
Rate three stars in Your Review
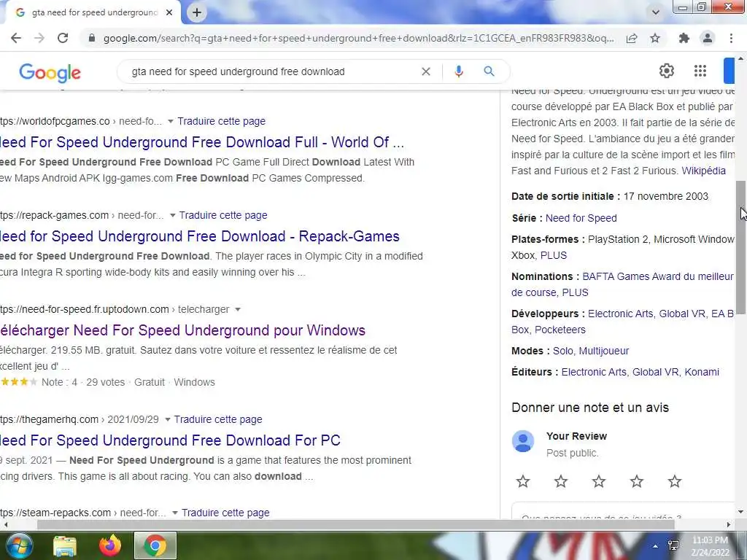tap(599, 481)
